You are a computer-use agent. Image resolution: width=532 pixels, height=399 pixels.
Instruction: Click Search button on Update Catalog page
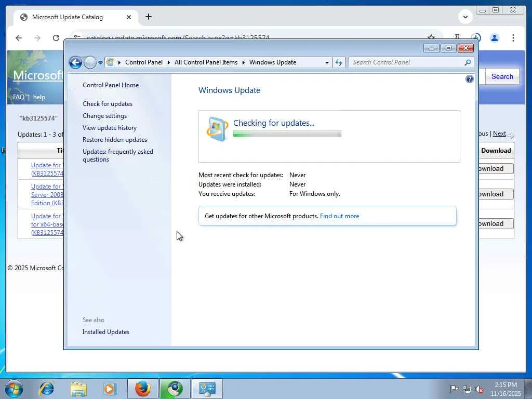coord(502,77)
